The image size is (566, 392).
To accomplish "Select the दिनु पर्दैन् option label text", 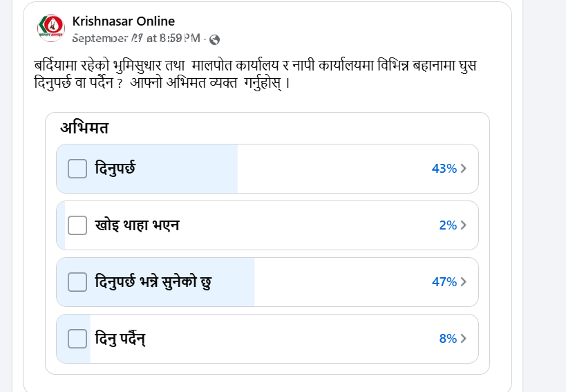I will [x=121, y=339].
